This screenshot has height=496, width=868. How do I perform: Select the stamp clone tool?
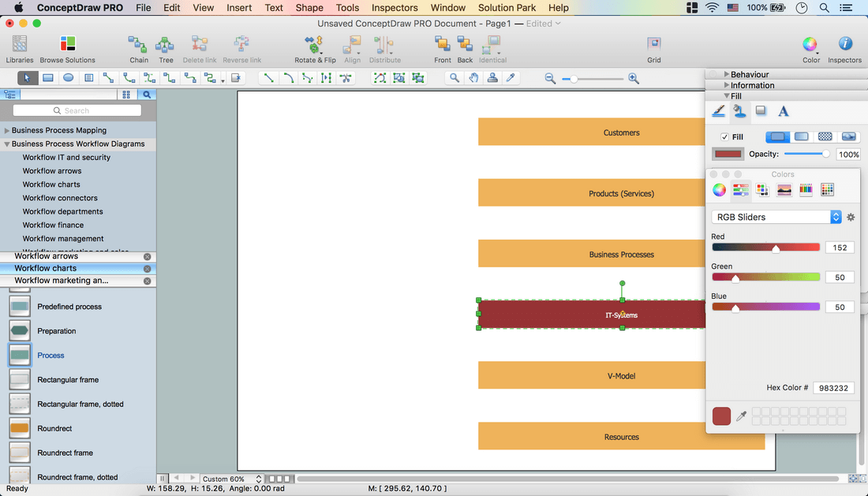tap(492, 78)
